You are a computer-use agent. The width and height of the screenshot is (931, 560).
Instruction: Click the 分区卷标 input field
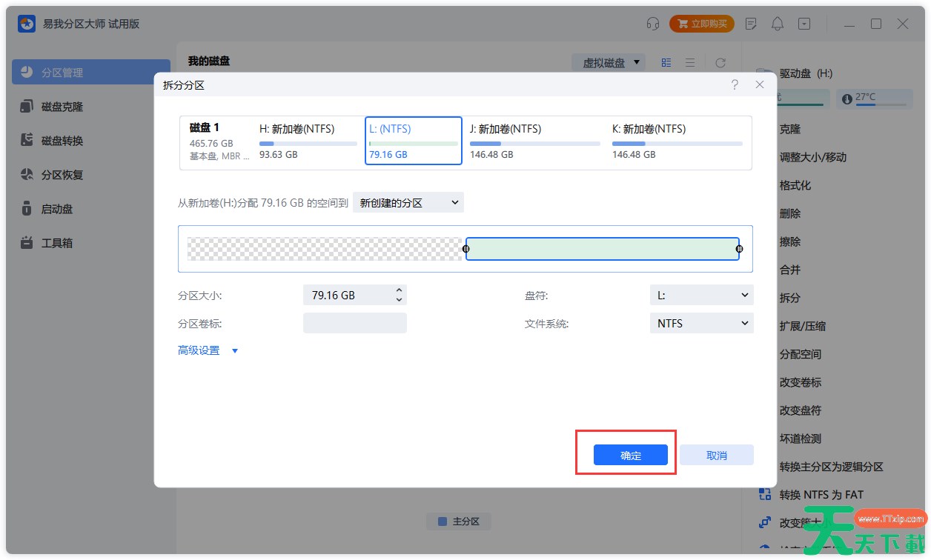point(354,322)
